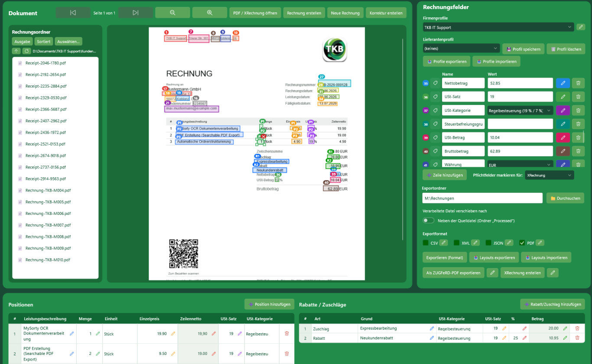Open the Lieferantenprofil dropdown

point(462,49)
